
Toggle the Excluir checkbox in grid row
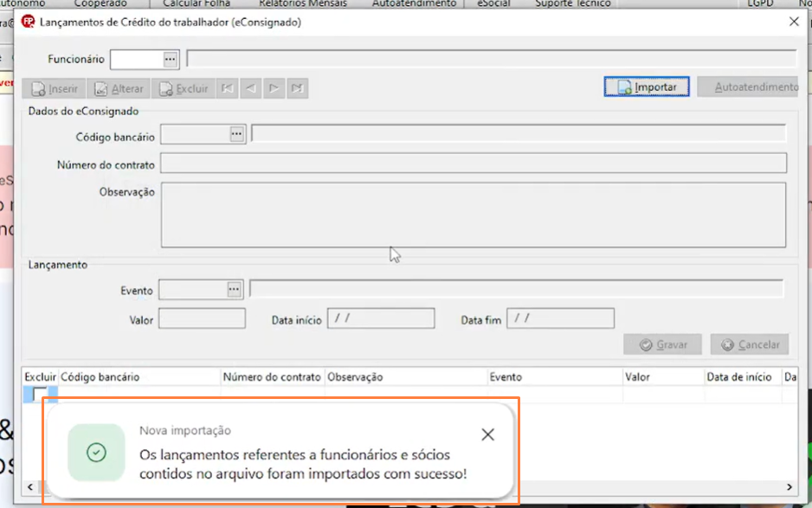[39, 394]
